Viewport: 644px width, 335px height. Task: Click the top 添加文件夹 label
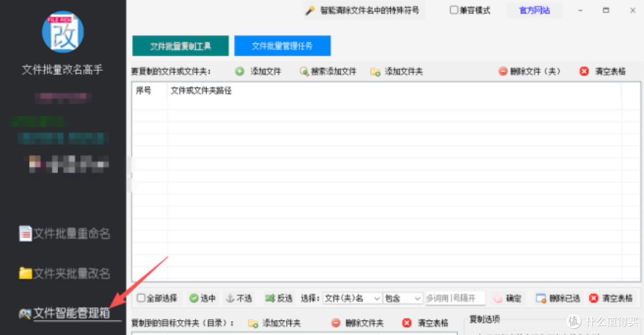[404, 72]
